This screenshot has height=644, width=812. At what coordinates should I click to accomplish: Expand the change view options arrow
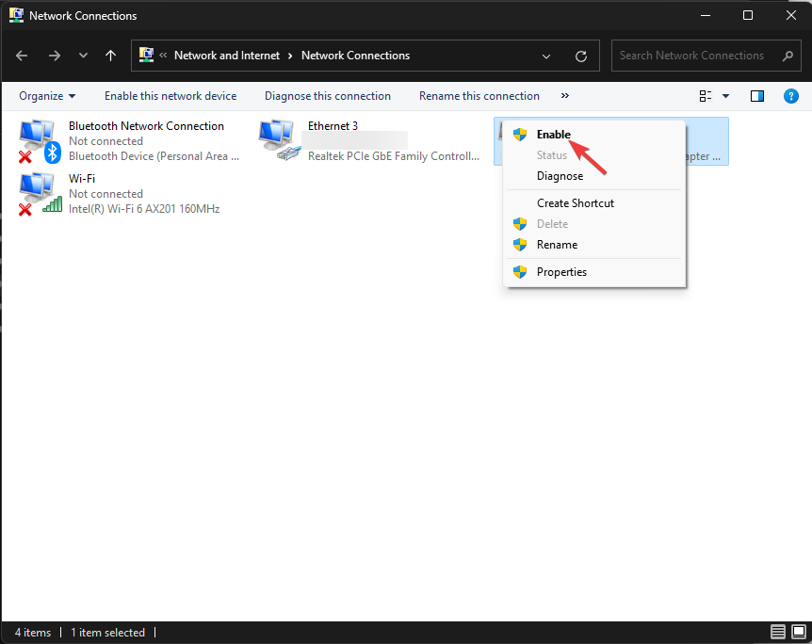[x=725, y=96]
